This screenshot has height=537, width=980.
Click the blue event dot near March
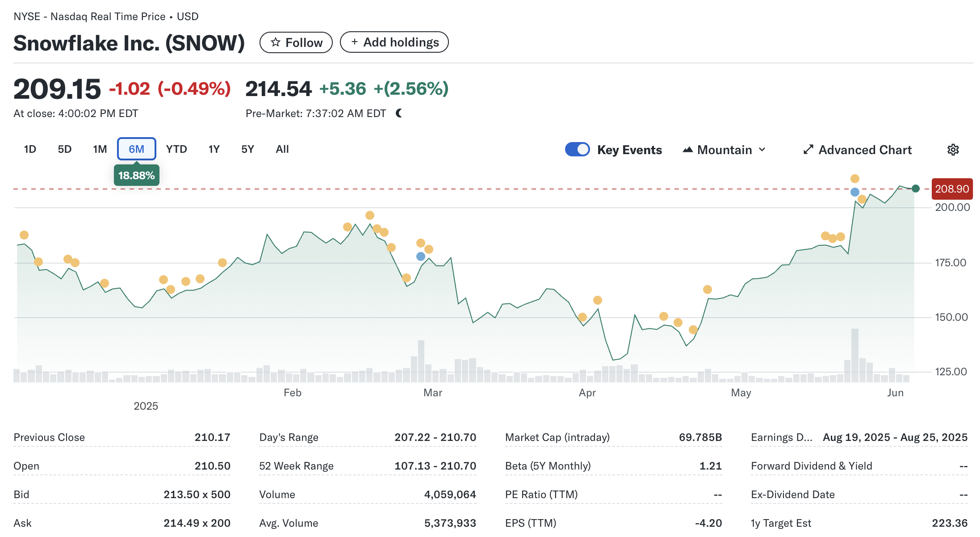pos(420,256)
